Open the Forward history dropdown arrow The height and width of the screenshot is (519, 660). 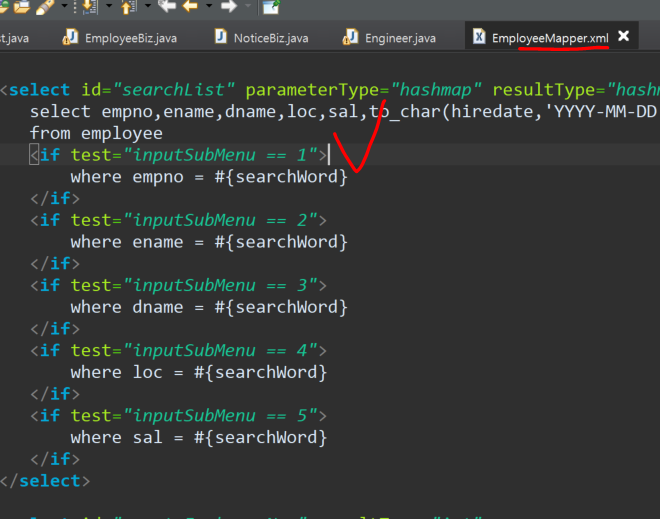[248, 6]
